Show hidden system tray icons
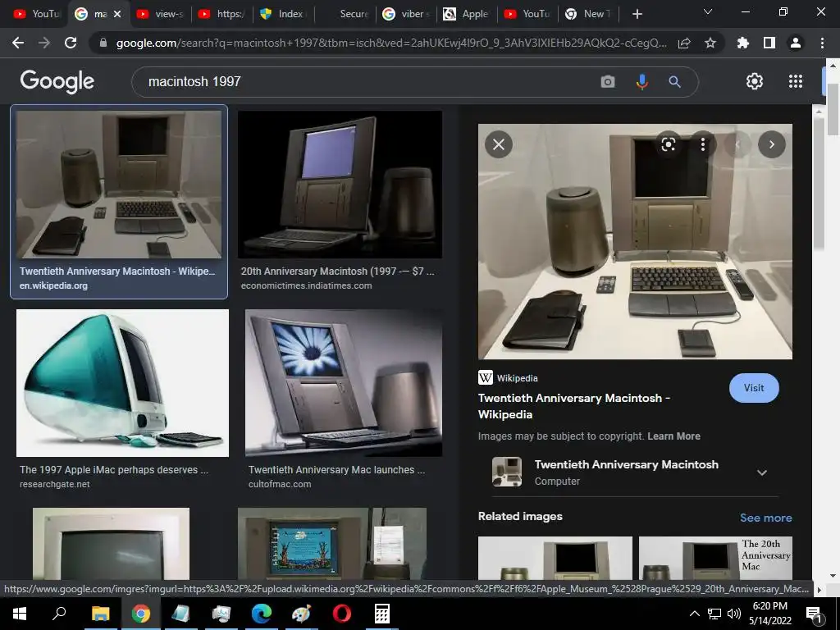This screenshot has height=630, width=840. (x=694, y=614)
